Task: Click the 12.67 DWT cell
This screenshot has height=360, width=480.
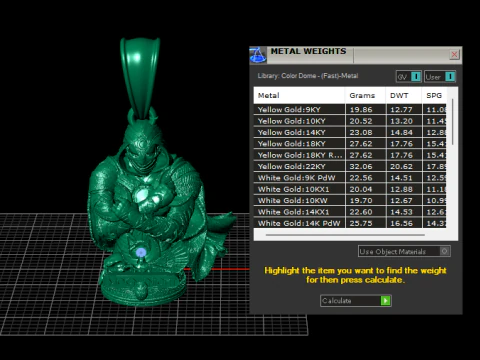Action: click(404, 200)
